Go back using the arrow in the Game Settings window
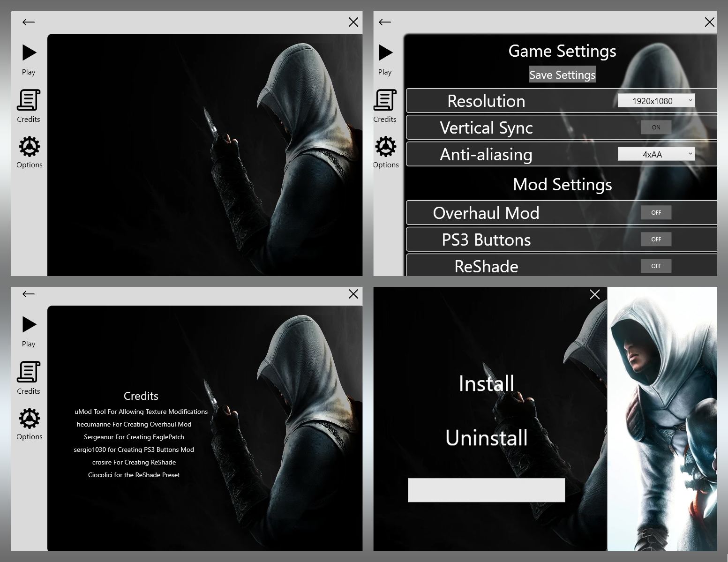The width and height of the screenshot is (728, 562). coord(385,22)
